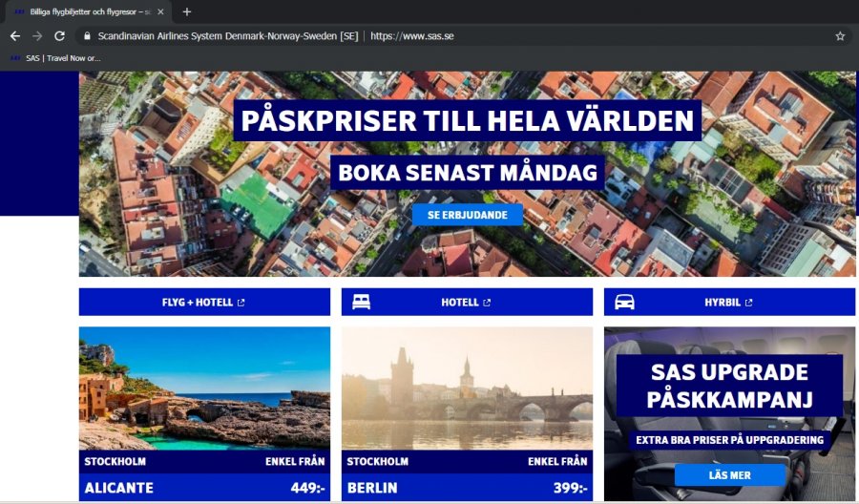Click the LÄS MER button
Screen dimensions: 859x504
click(730, 475)
